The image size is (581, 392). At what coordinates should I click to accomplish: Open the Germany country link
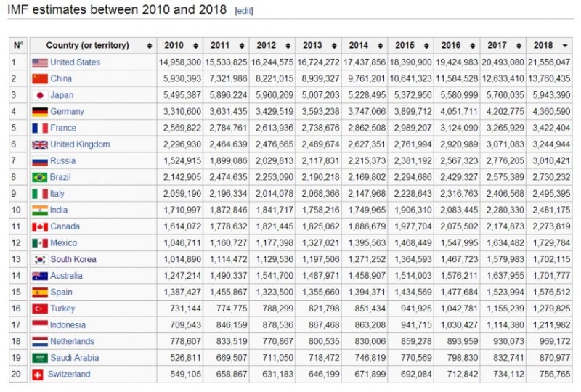[67, 112]
